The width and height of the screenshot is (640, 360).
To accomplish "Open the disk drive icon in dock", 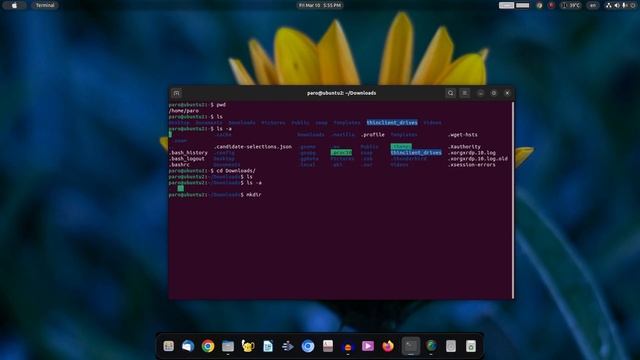I will (x=451, y=346).
